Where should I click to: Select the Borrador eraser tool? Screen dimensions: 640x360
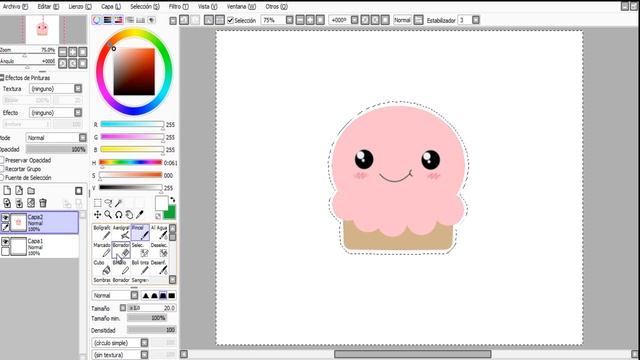click(121, 250)
